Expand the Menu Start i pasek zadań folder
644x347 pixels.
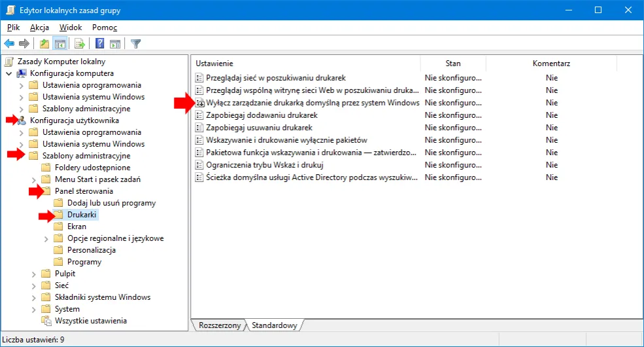coord(33,179)
